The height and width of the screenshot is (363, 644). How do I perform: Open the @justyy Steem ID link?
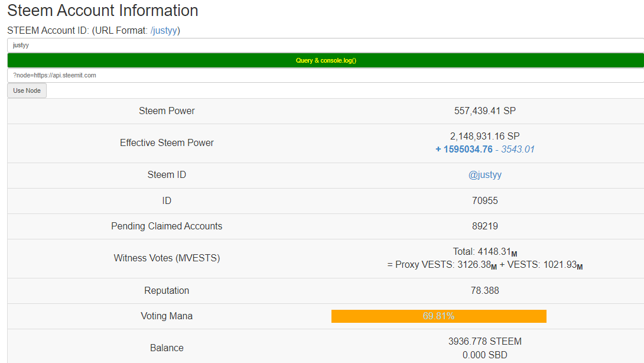[x=484, y=175]
